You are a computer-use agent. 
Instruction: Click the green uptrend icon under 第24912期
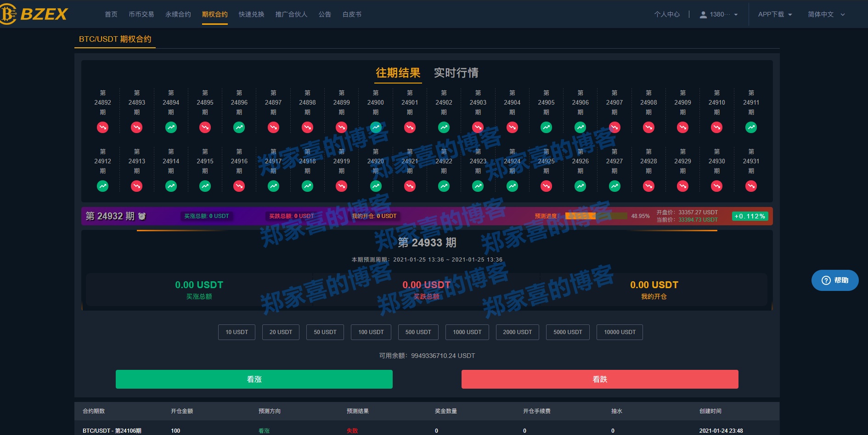(x=102, y=186)
